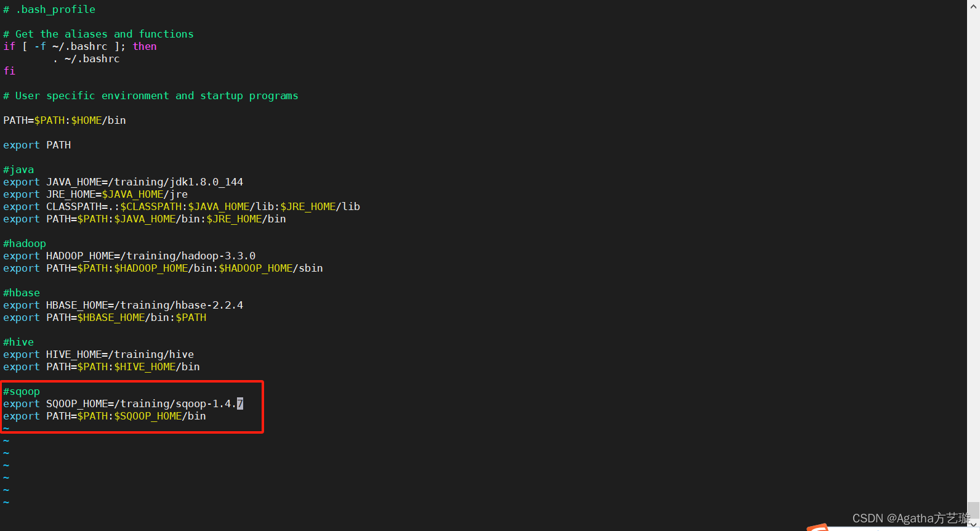Click the '# User specific environment' comment
This screenshot has width=980, height=531.
pos(151,95)
